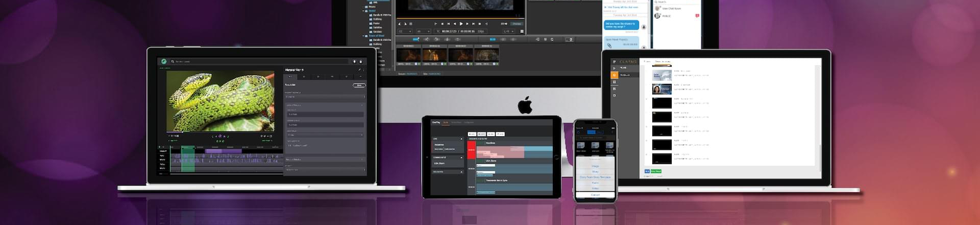
Task: Choose Story From Story Template on iPhone
Action: click(595, 177)
